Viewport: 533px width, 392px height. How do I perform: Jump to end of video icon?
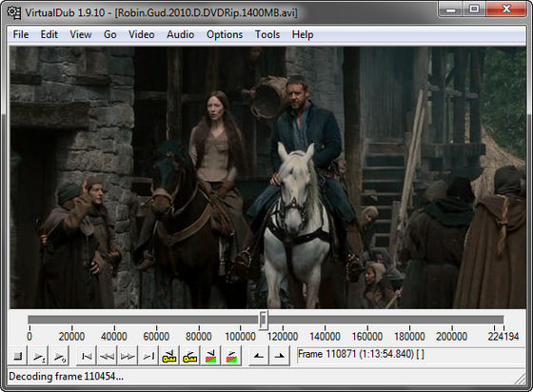point(148,356)
